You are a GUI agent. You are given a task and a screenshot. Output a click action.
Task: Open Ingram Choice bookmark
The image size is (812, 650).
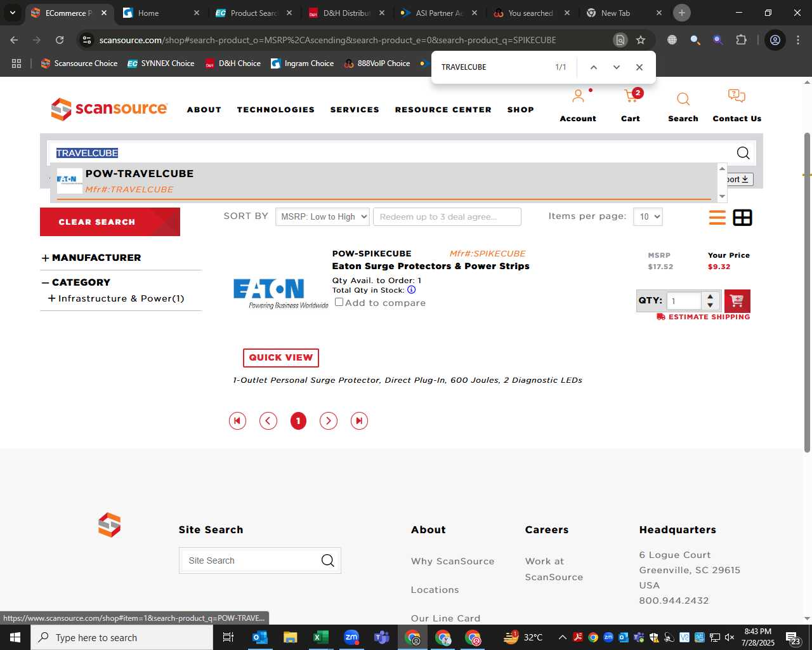click(x=303, y=63)
